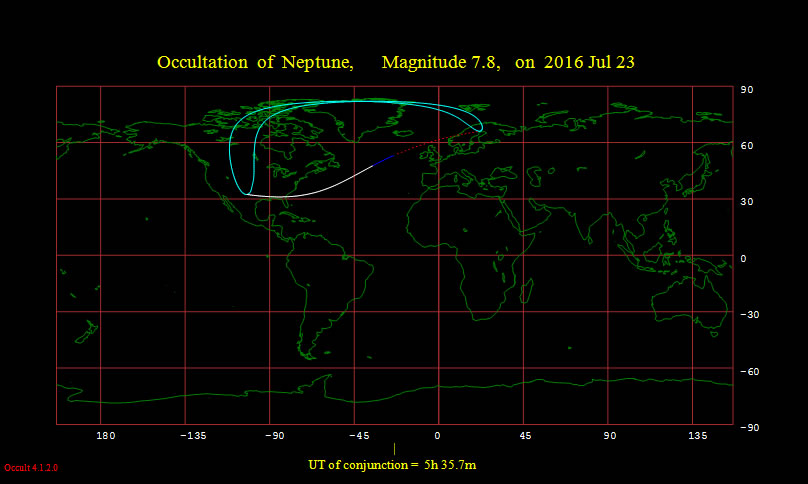Click the latitude label "30"
Viewport: 808px width, 484px height.
pos(747,202)
